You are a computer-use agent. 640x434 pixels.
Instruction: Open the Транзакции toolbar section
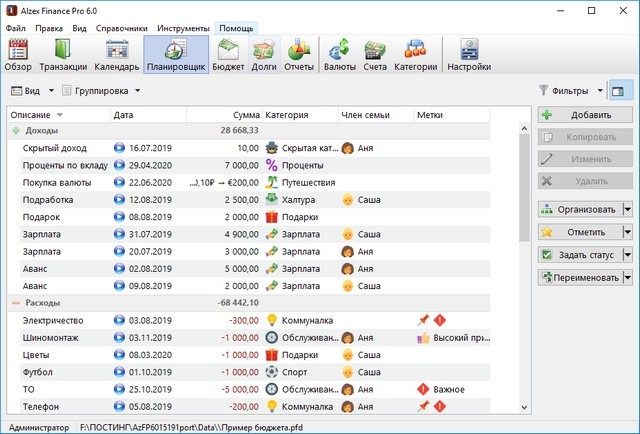click(x=64, y=55)
